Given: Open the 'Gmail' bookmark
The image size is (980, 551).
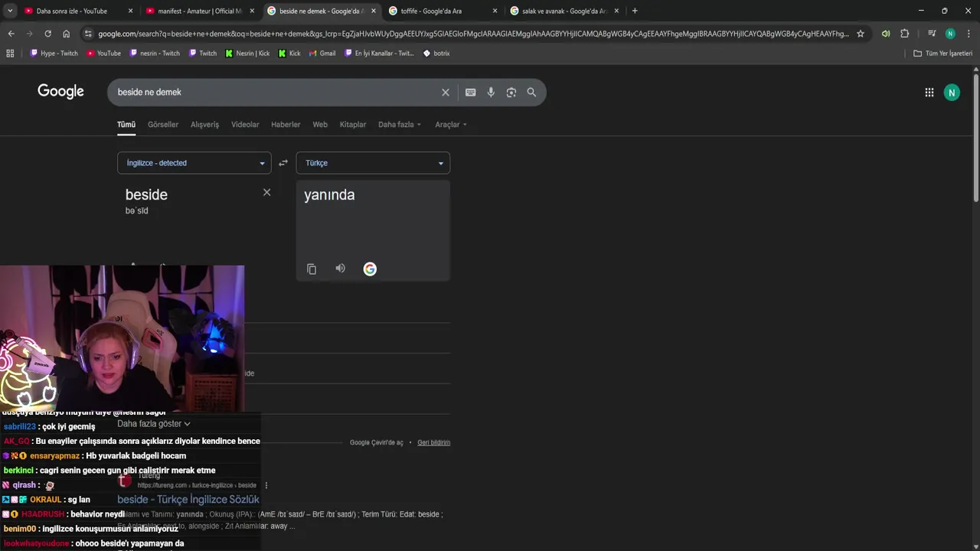Looking at the screenshot, I should 322,54.
